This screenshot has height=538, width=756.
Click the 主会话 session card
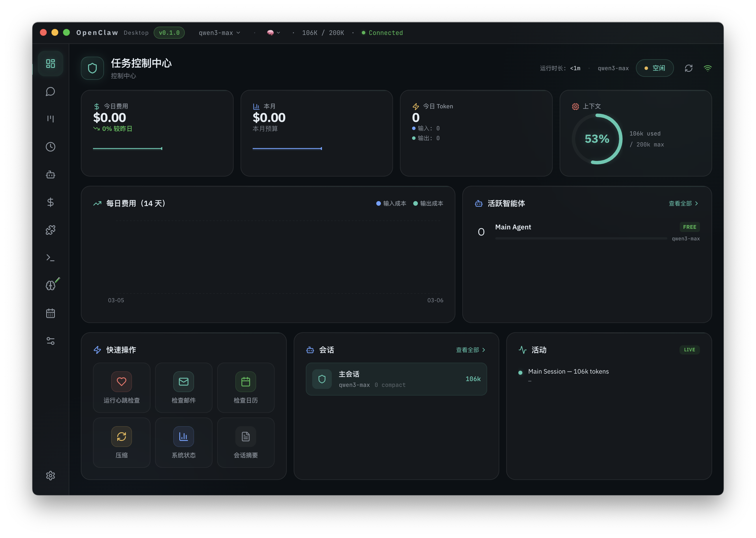coord(396,379)
